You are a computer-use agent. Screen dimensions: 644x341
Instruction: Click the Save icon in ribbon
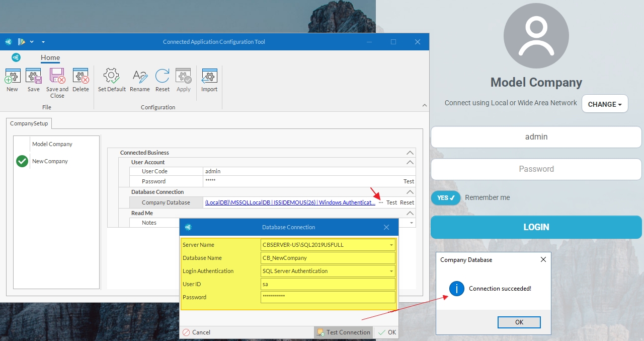[34, 77]
